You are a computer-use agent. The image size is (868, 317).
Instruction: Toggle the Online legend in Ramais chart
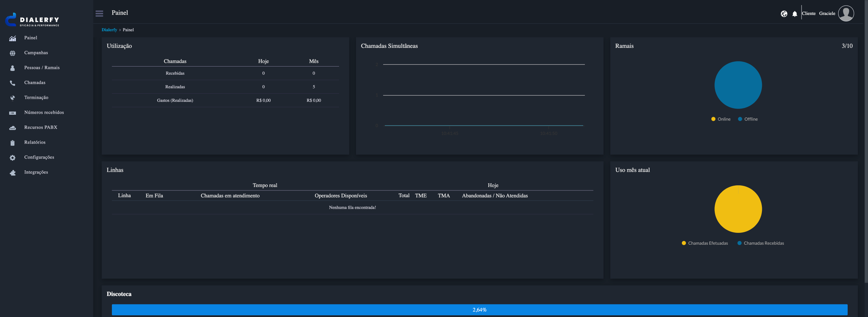point(721,119)
